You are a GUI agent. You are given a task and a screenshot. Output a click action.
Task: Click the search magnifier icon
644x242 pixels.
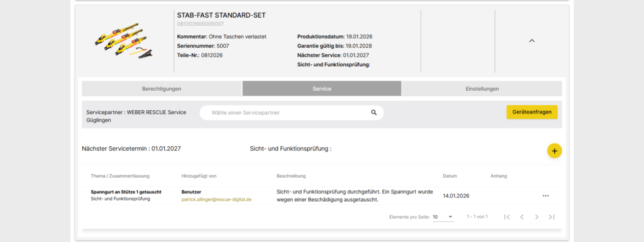tap(374, 112)
